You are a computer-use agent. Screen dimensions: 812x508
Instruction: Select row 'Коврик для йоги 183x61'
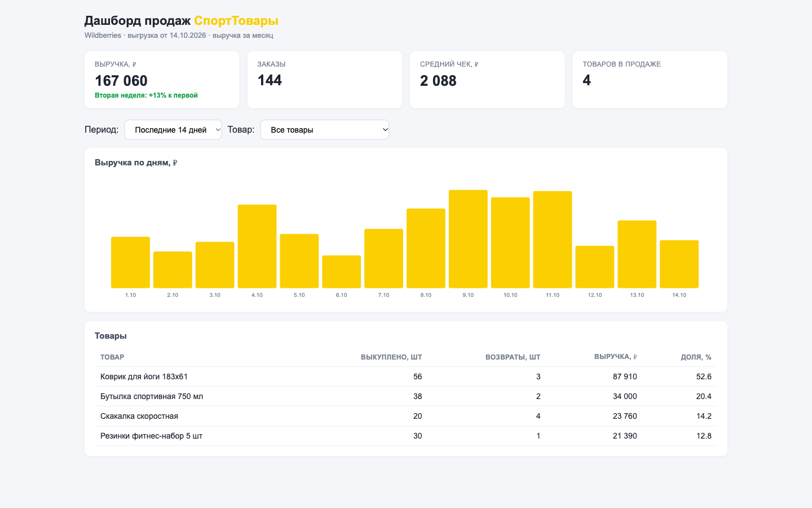coord(406,376)
